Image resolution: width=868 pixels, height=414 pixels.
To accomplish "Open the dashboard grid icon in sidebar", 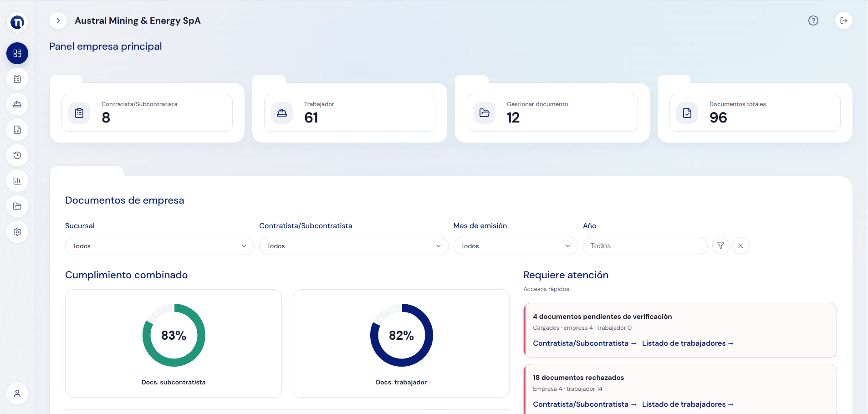I will [17, 53].
